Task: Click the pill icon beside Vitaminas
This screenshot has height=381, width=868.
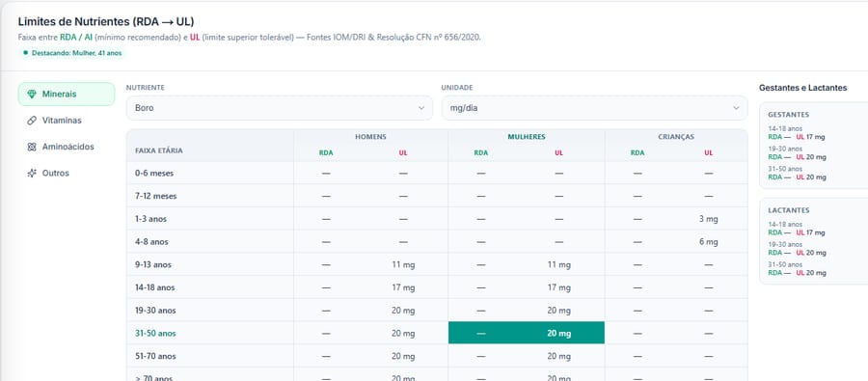Action: coord(32,121)
